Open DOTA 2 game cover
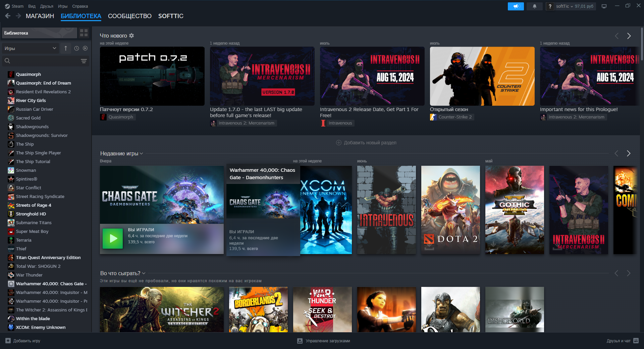This screenshot has width=644, height=349. click(450, 210)
